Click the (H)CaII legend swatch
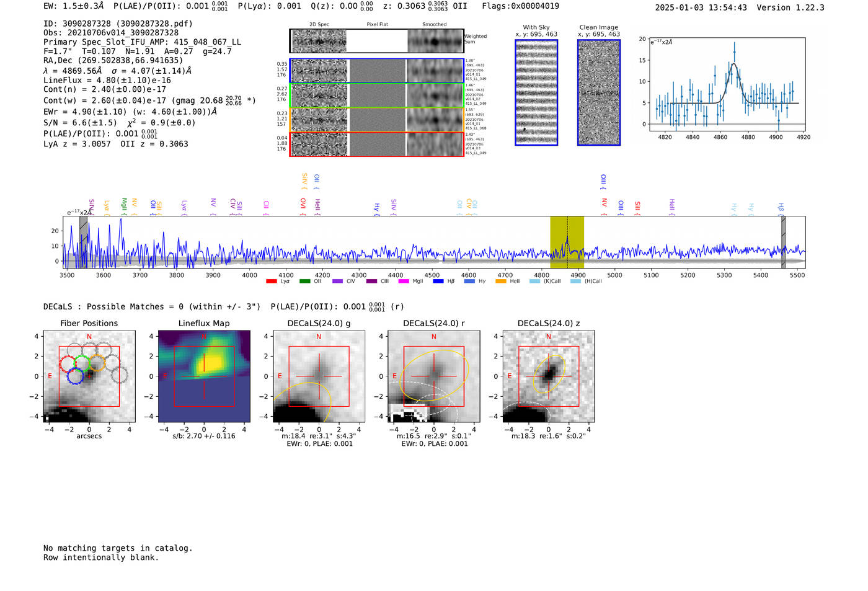 point(575,282)
